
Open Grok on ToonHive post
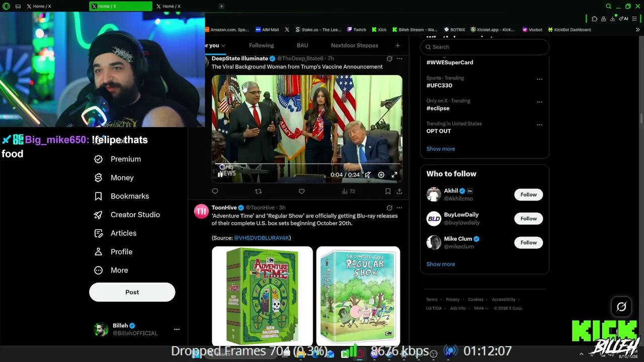pyautogui.click(x=389, y=208)
